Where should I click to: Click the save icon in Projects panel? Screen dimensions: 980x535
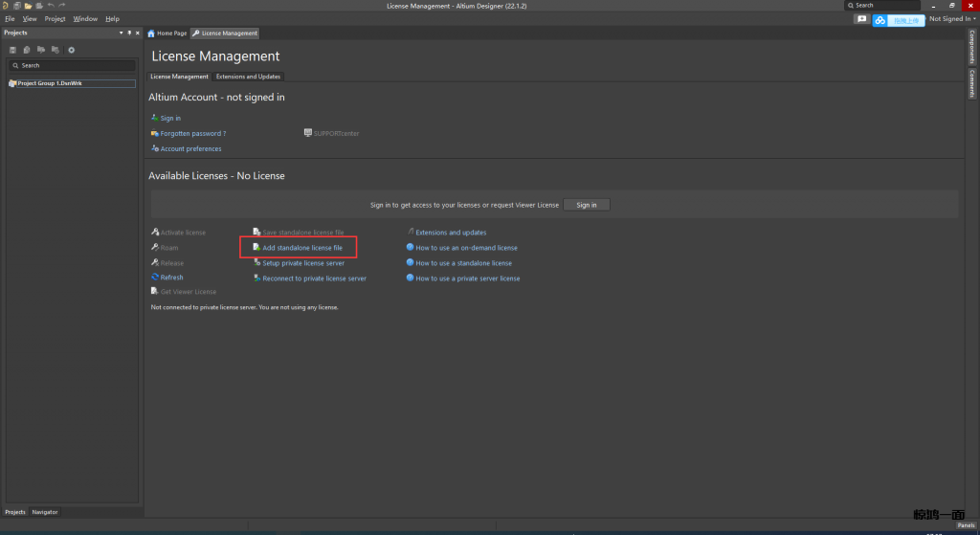click(13, 50)
